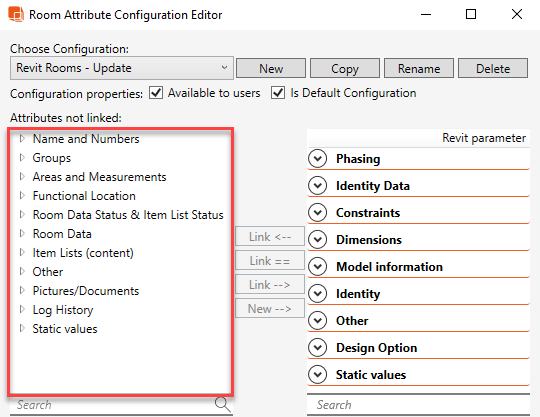Click the magnifying glass search icon

point(222,404)
